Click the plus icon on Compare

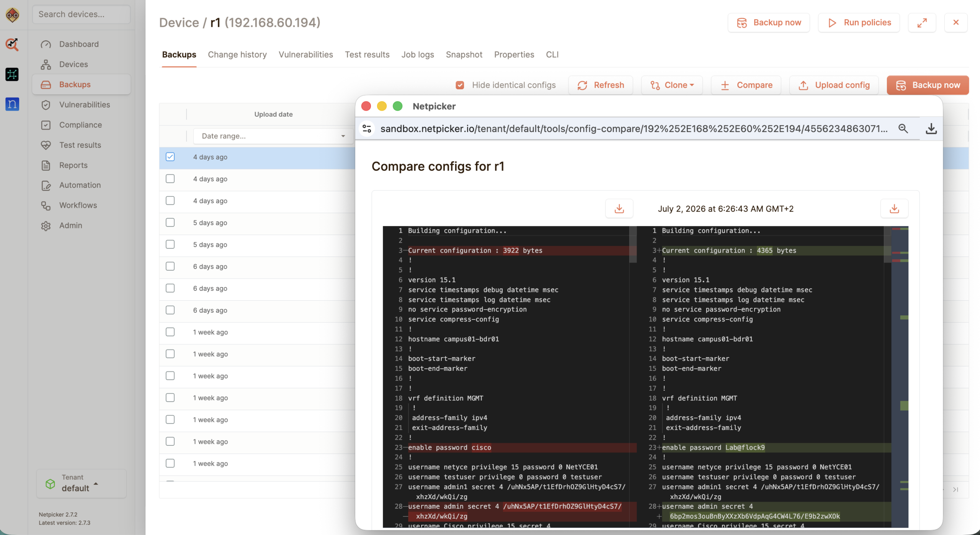(x=725, y=85)
